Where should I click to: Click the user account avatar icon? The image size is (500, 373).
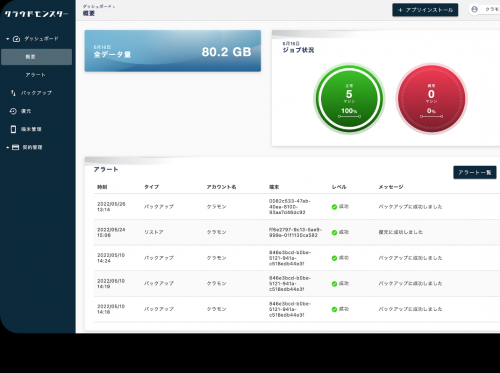pyautogui.click(x=474, y=9)
